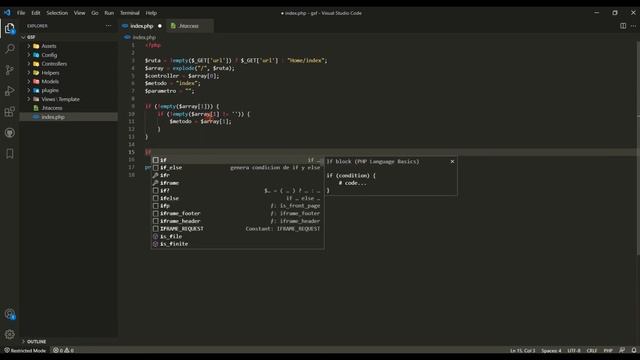Click index.php breadcrumb above the editor
This screenshot has height=360, width=640.
click(144, 37)
